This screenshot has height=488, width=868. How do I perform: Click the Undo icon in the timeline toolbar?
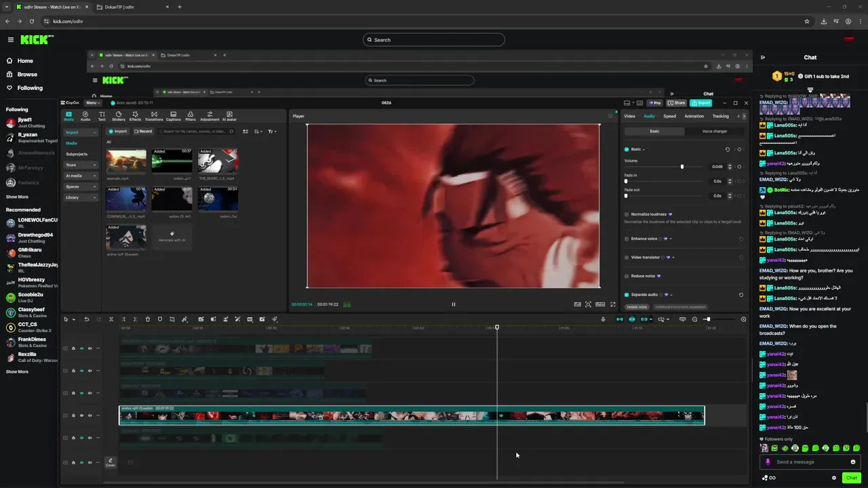pyautogui.click(x=86, y=319)
